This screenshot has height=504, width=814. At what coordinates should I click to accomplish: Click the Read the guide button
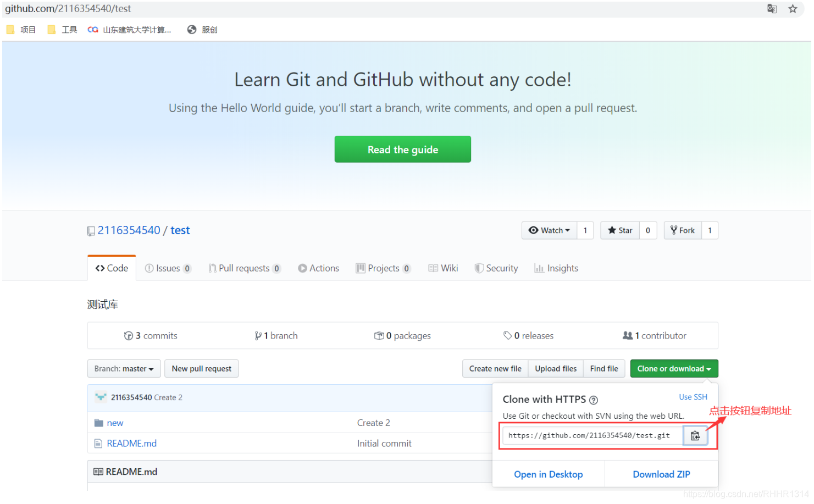tap(403, 149)
